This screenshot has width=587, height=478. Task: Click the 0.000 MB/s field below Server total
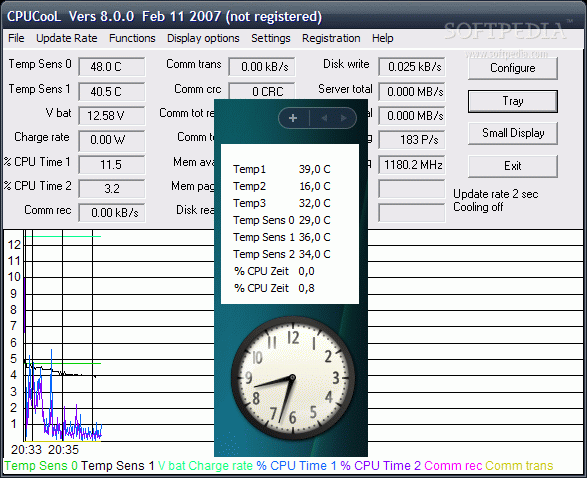412,116
